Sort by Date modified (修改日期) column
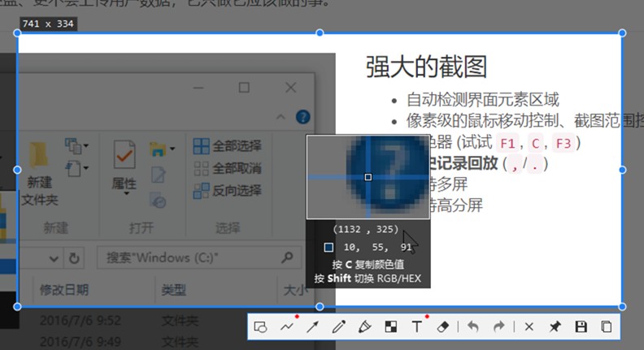The width and height of the screenshot is (644, 350). coord(64,290)
